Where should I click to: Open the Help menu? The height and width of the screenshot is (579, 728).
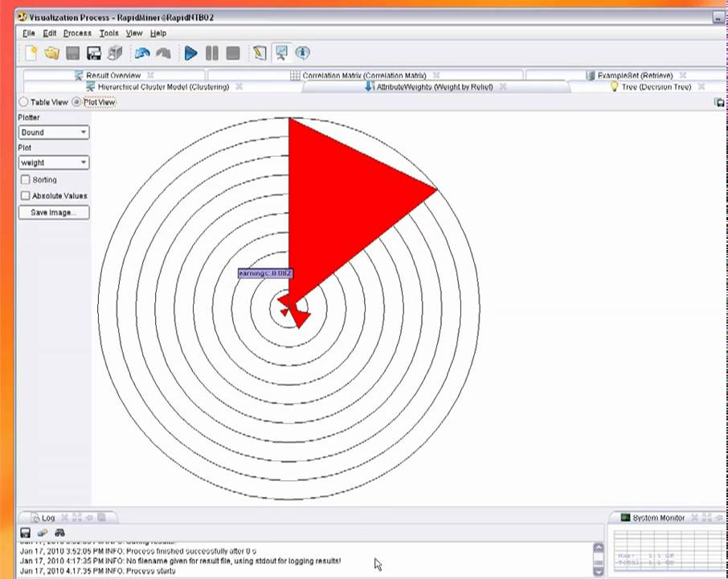click(x=158, y=34)
